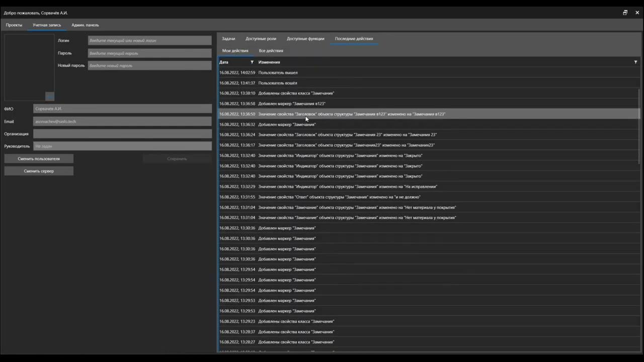Open the filter icon in Дата column
This screenshot has width=644, height=362.
pos(252,62)
